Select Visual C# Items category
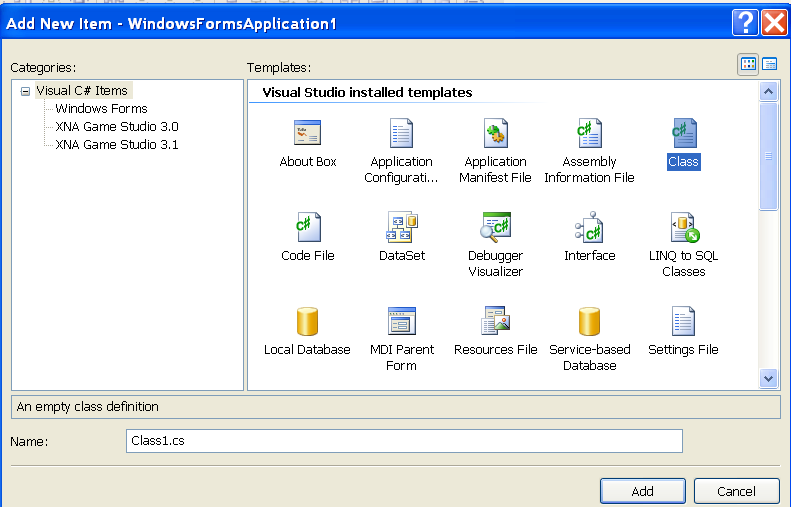Viewport: 791px width, 507px height. pyautogui.click(x=82, y=91)
